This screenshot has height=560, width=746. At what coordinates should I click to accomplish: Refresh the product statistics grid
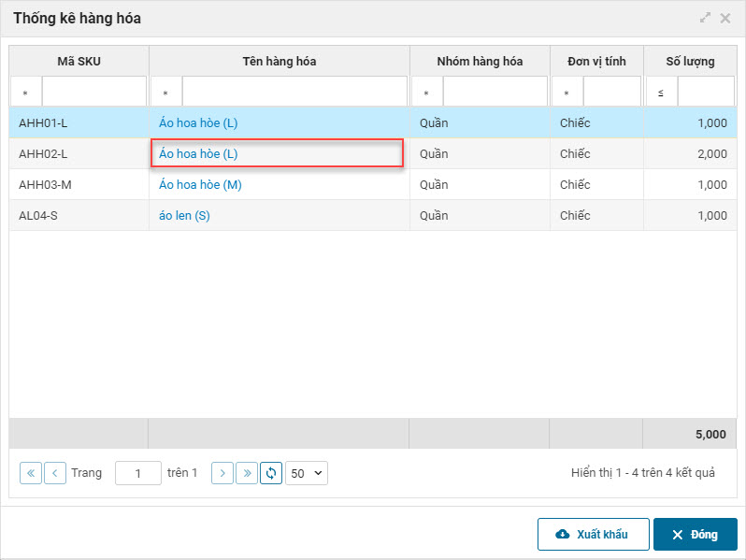[271, 473]
